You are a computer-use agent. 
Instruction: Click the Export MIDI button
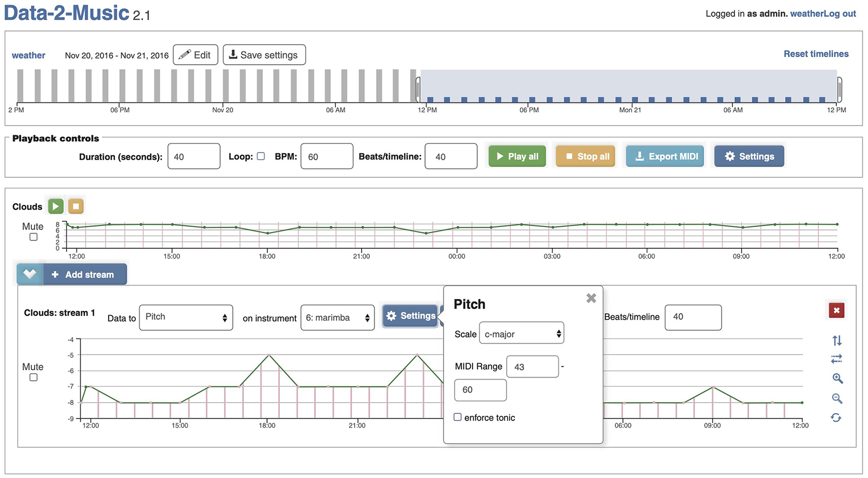coord(665,156)
